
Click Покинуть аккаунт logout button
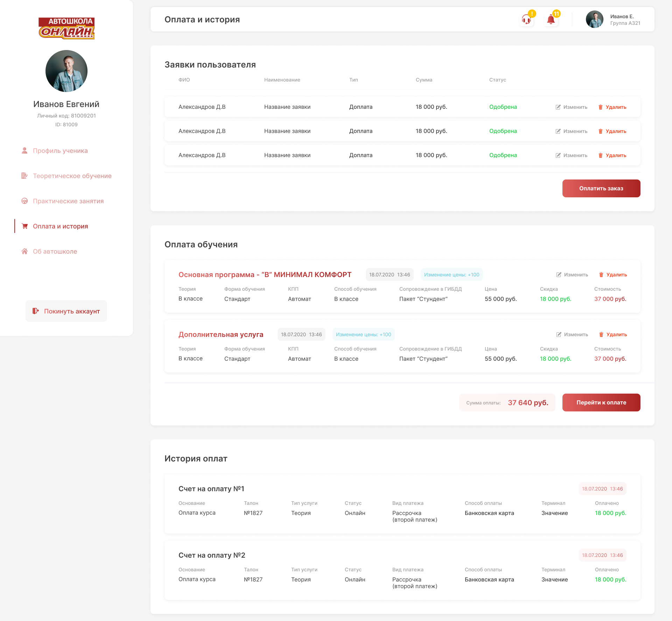pyautogui.click(x=66, y=311)
